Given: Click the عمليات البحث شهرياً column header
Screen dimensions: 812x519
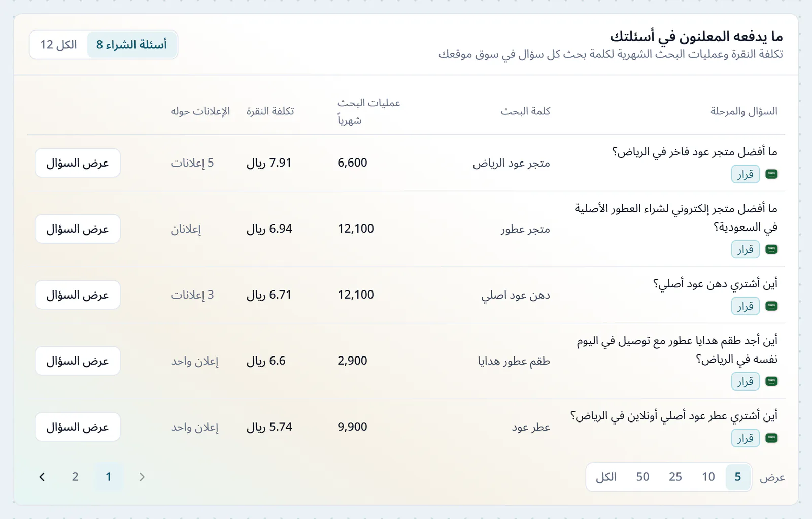Looking at the screenshot, I should click(369, 111).
